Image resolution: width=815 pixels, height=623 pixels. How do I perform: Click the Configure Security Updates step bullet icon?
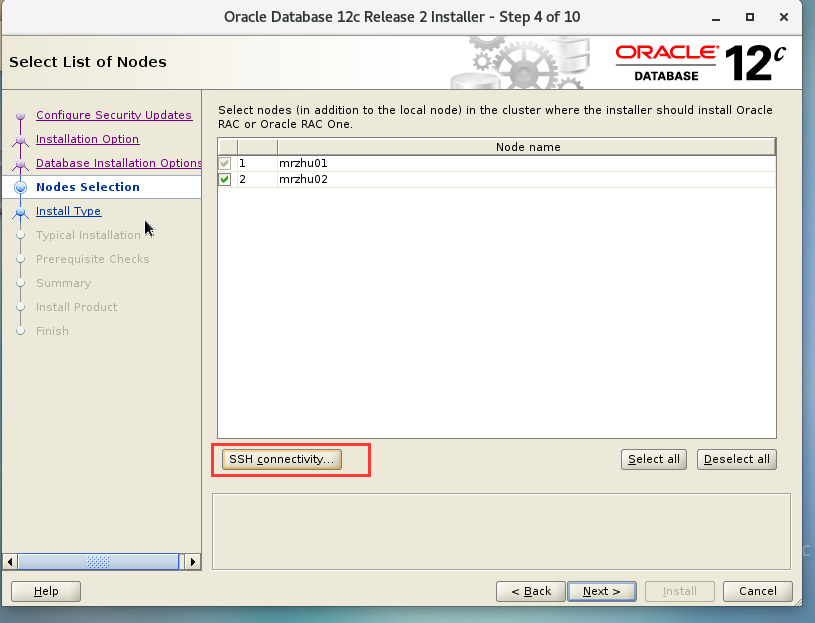20,115
